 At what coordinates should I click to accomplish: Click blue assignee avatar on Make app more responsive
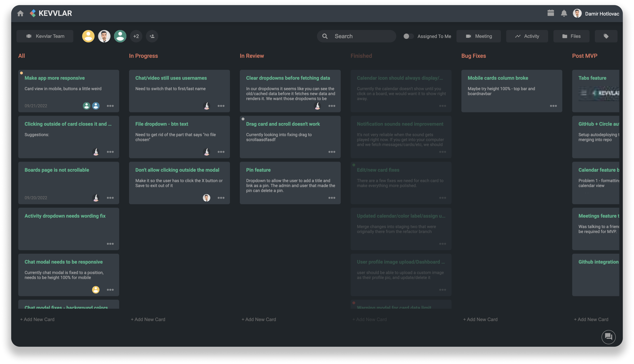(x=96, y=106)
